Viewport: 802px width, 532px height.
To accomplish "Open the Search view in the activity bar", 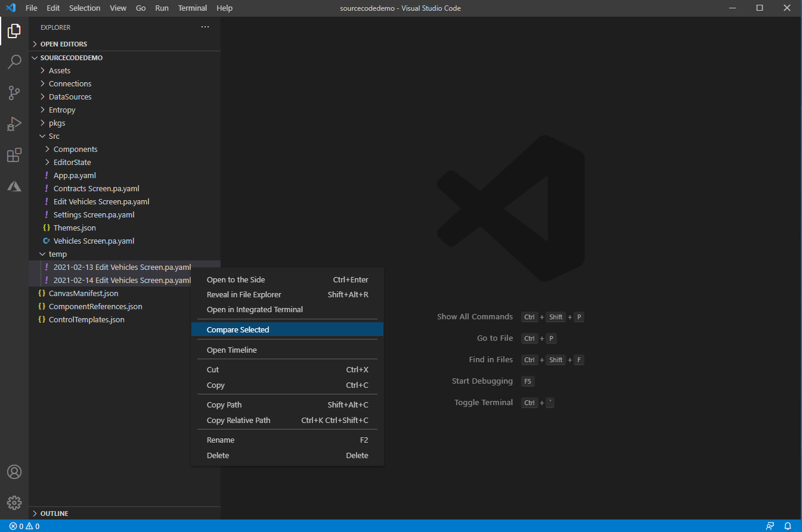I will coord(14,62).
